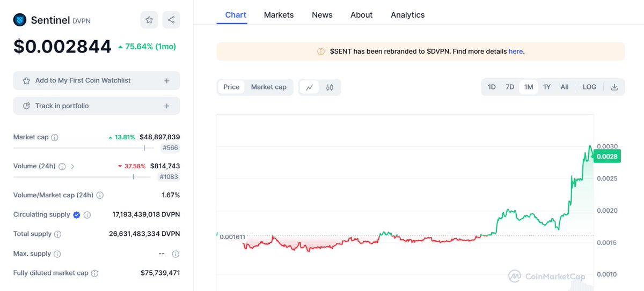Screen dimensions: 644x291
Task: Click the info icon beside Volume (24h)
Action: click(x=62, y=166)
